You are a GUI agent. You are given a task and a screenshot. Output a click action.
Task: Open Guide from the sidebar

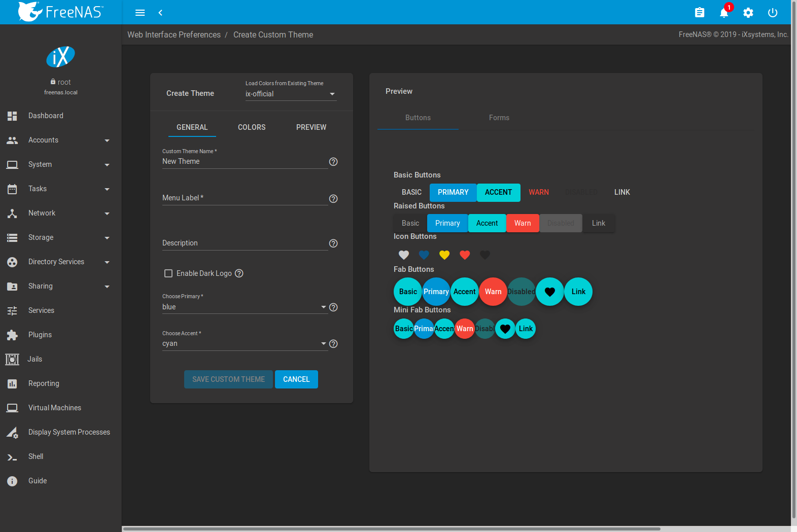click(61, 481)
